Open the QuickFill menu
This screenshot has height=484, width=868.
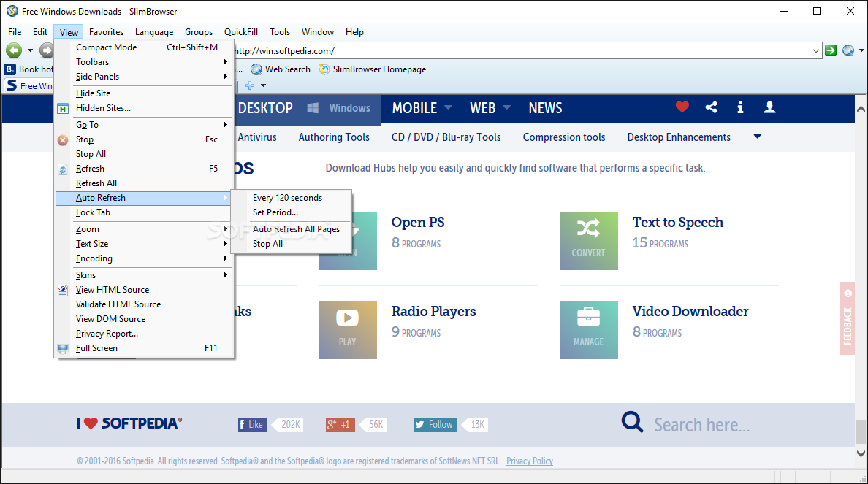(241, 32)
